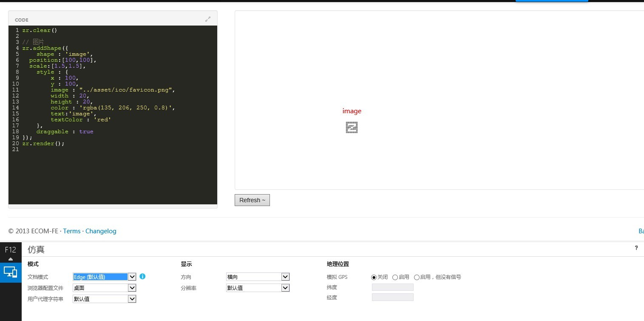Click code line zr.clear()
644x321 pixels.
[40, 30]
